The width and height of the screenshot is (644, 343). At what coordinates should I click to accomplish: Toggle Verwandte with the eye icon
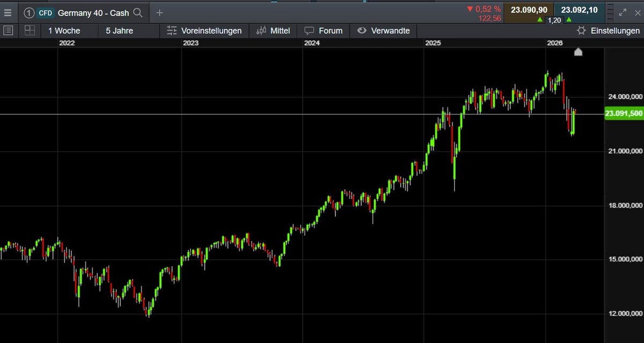coord(361,31)
